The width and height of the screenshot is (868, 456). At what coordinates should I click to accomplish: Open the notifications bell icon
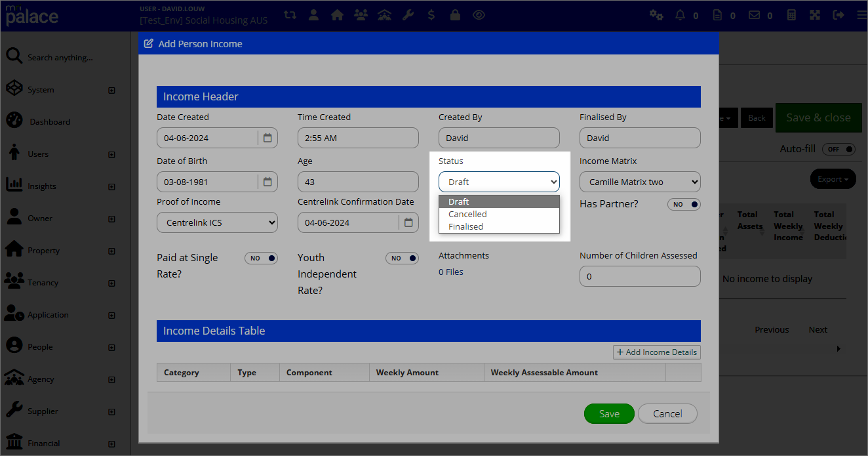click(x=681, y=14)
